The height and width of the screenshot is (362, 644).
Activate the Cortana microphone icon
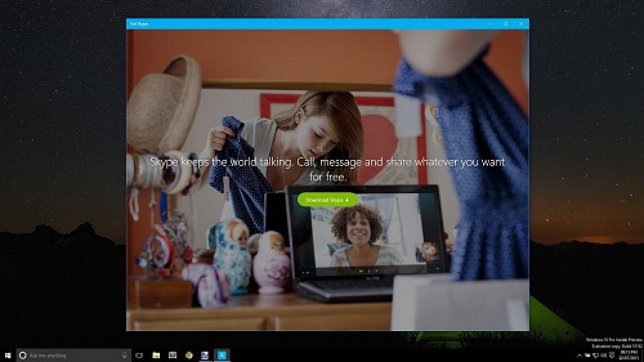125,355
